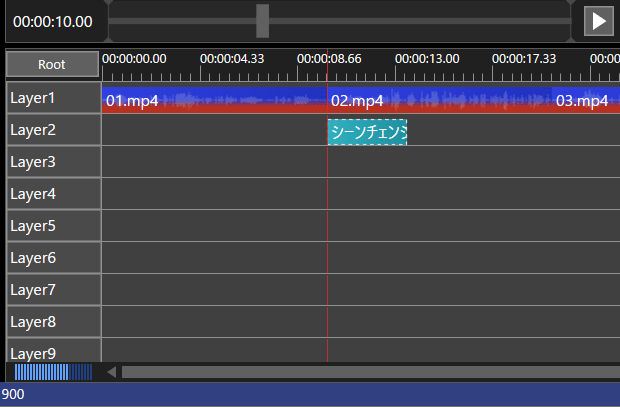
Task: Click the Play button
Action: [x=598, y=20]
